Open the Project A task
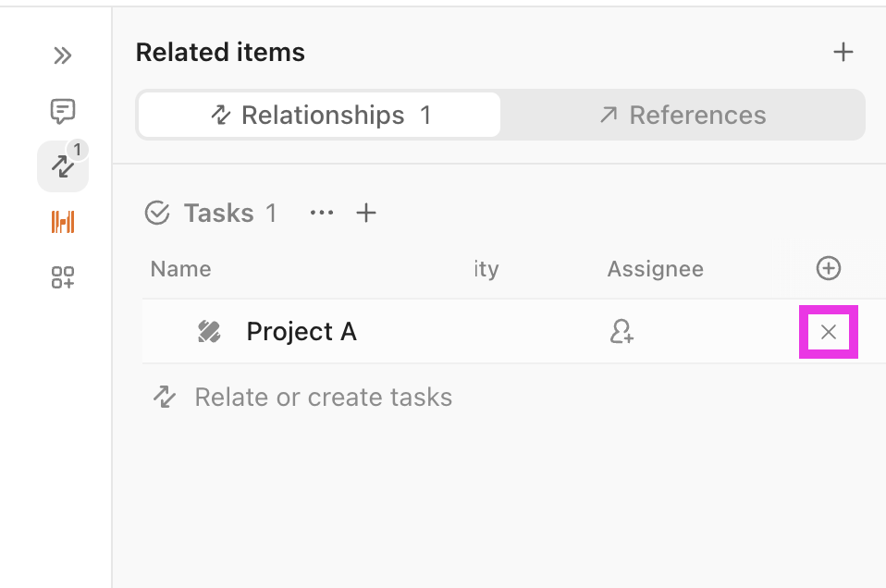 301,332
